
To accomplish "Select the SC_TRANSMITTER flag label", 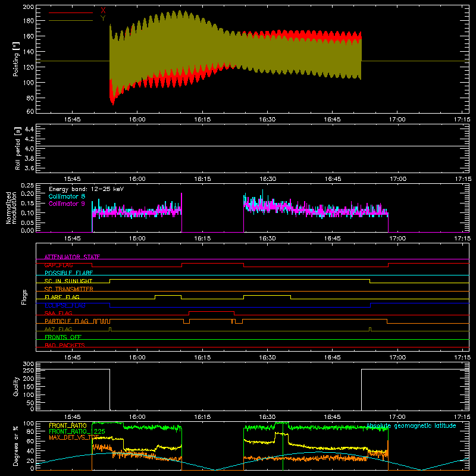I will click(x=69, y=289).
